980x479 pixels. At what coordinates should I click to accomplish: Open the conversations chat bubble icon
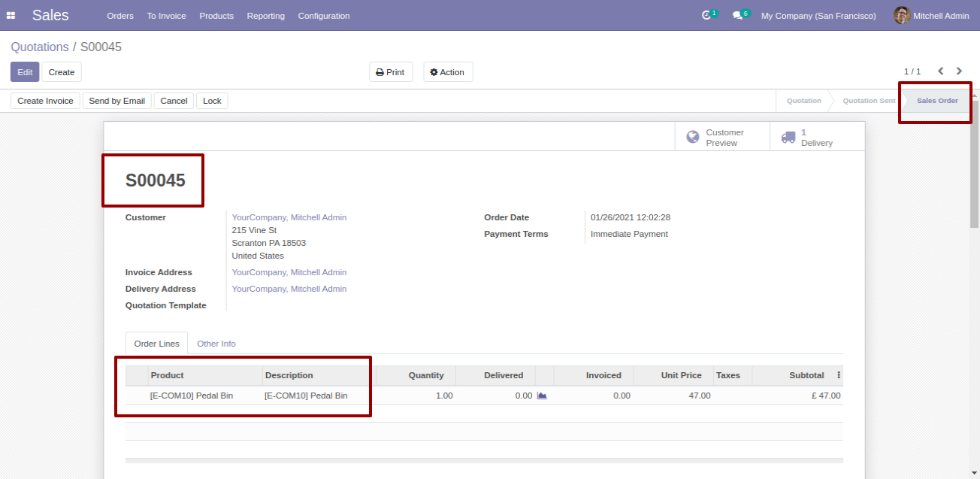coord(737,15)
